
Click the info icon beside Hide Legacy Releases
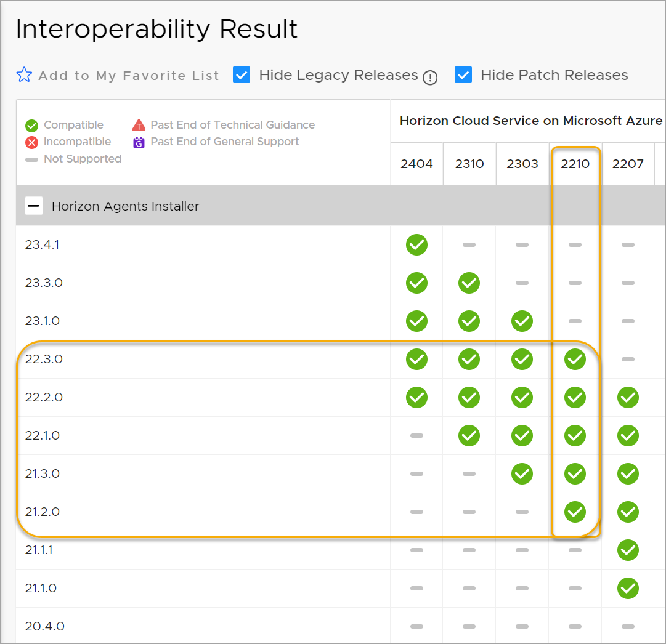[430, 77]
